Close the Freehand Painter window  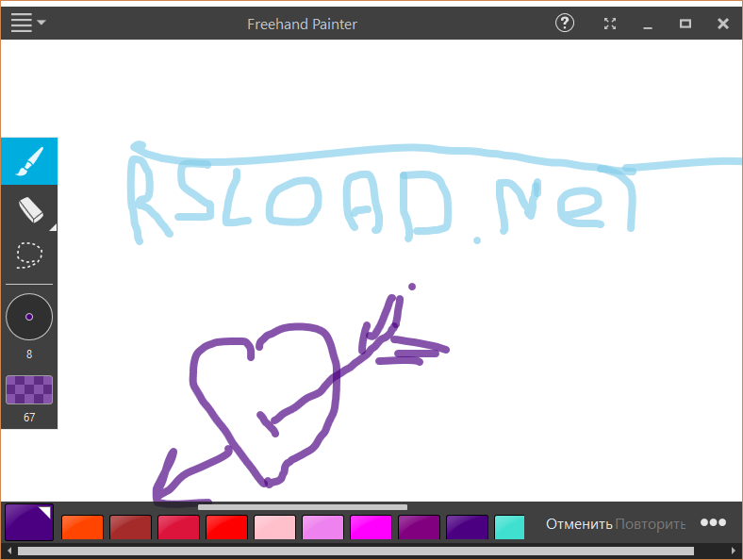(x=723, y=24)
